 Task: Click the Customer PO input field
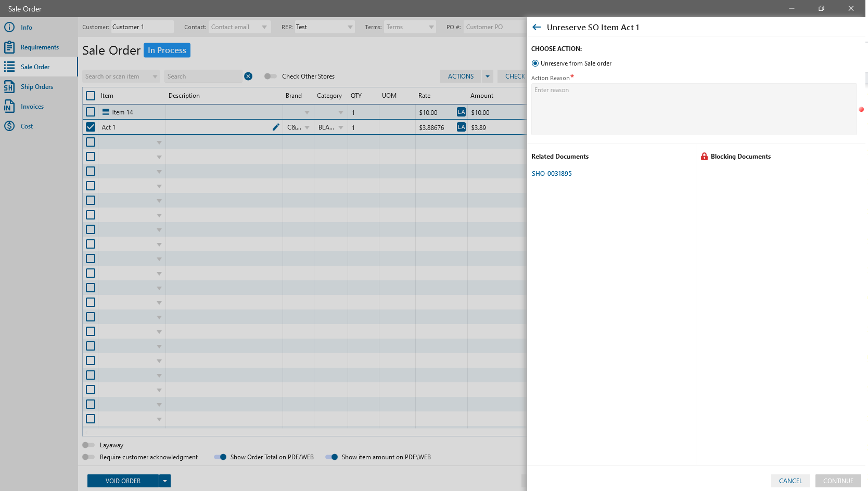coord(494,27)
